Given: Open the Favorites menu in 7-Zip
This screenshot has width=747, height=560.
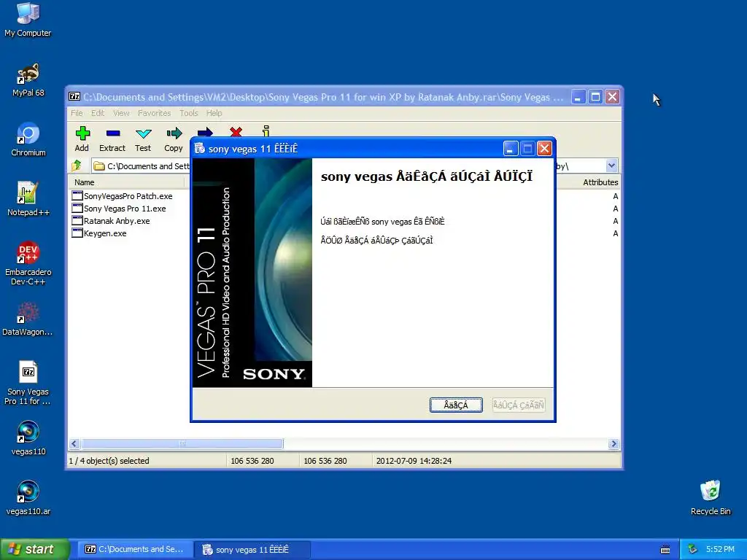Looking at the screenshot, I should (155, 113).
